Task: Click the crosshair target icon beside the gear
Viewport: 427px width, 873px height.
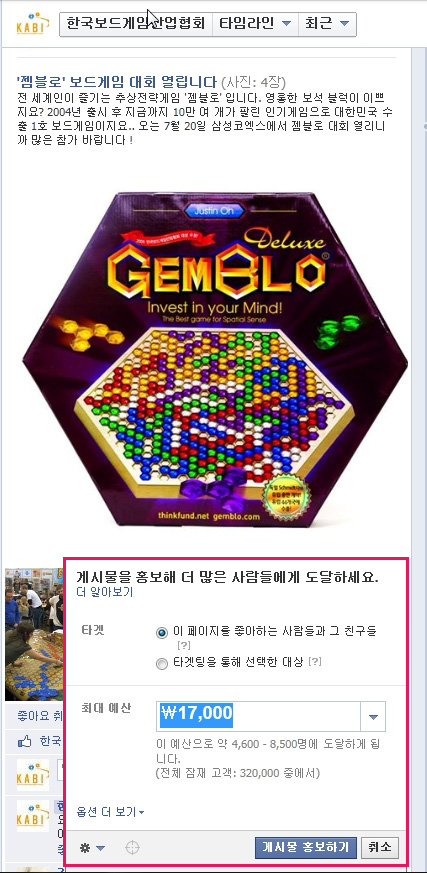Action: click(x=132, y=848)
